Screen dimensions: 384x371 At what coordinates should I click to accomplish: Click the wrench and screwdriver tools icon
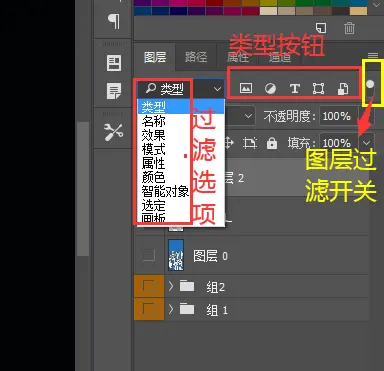click(113, 132)
